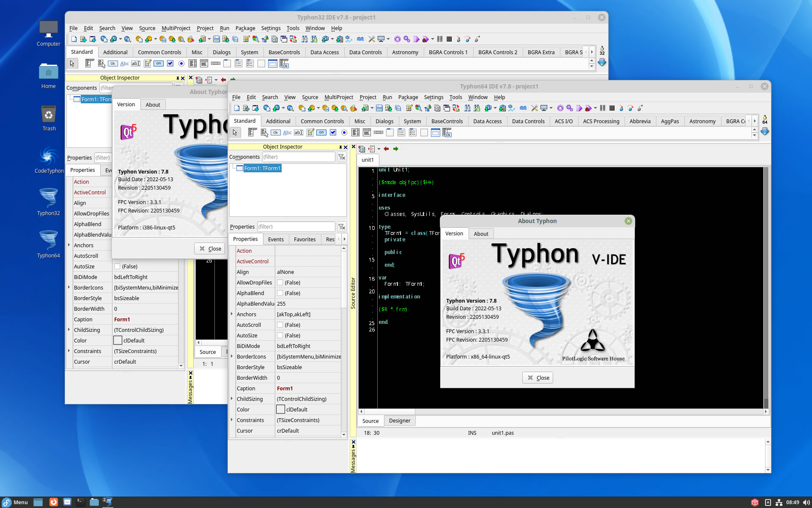Image resolution: width=812 pixels, height=508 pixels.
Task: Expand the Anchors property in the Typhon64 inspector
Action: pos(232,315)
